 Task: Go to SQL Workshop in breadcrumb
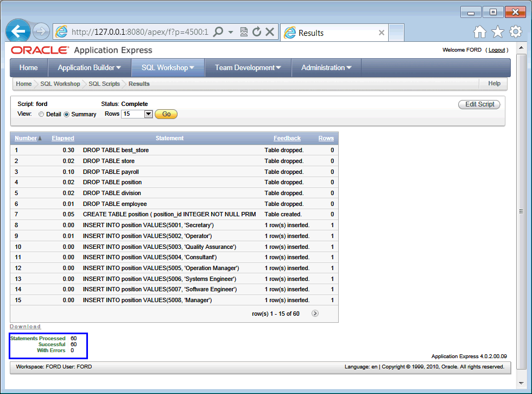tap(60, 84)
